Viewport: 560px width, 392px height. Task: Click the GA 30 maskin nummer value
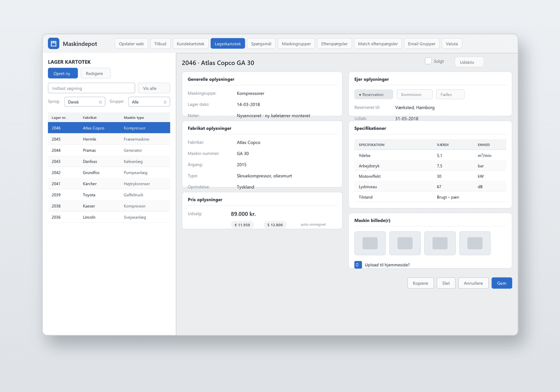pyautogui.click(x=243, y=154)
